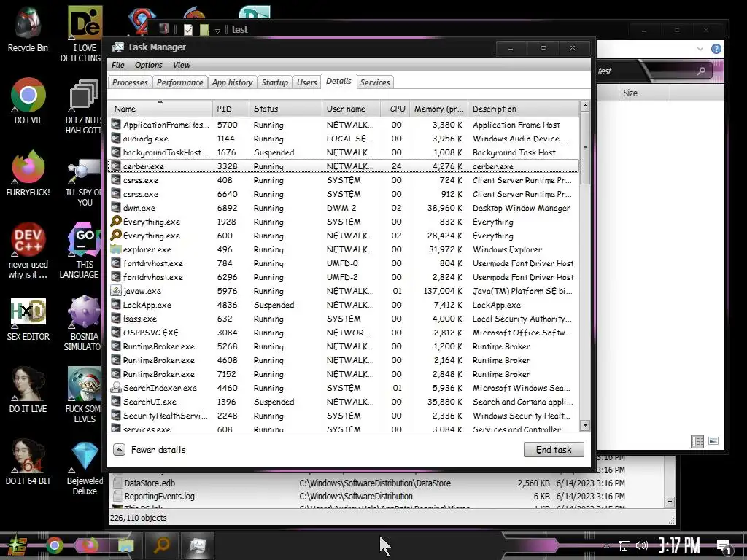Select the dwm.exe process row

344,208
